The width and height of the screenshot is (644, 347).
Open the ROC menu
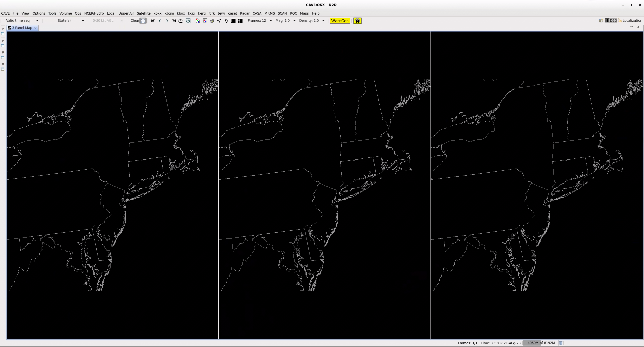(293, 13)
